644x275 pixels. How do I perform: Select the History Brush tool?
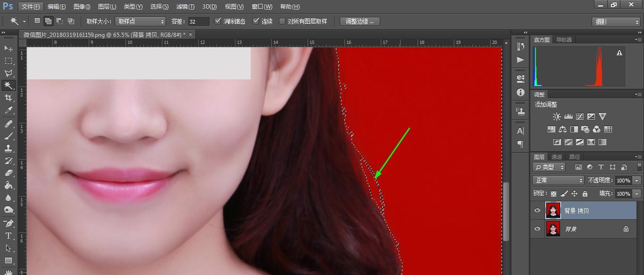coord(8,161)
